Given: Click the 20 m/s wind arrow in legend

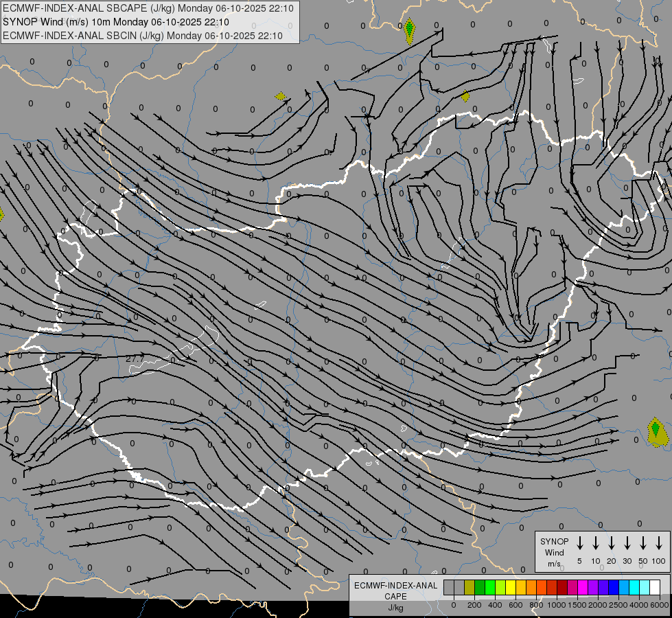Looking at the screenshot, I should pos(611,542).
